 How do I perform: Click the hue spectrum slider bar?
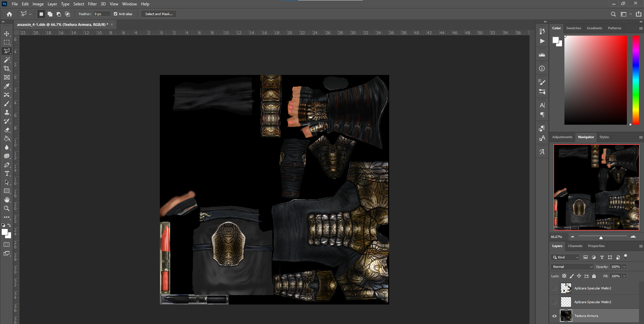(x=636, y=80)
